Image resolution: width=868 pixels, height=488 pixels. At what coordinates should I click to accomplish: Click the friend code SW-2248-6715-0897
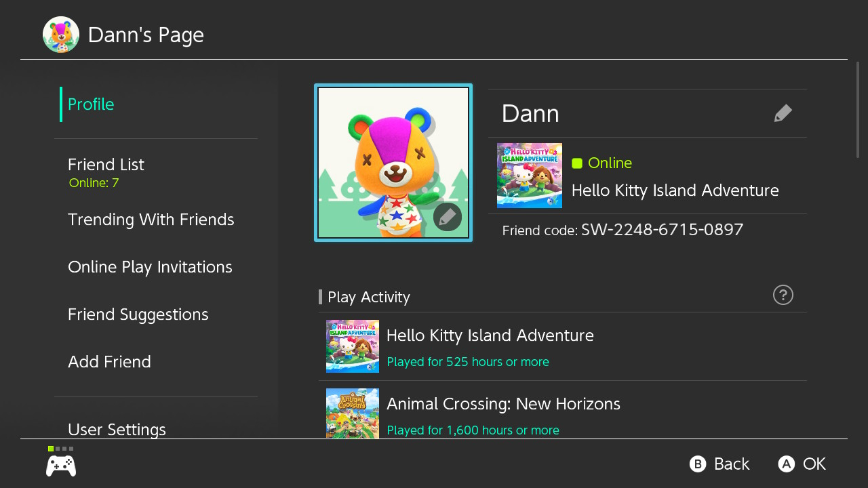tap(662, 230)
